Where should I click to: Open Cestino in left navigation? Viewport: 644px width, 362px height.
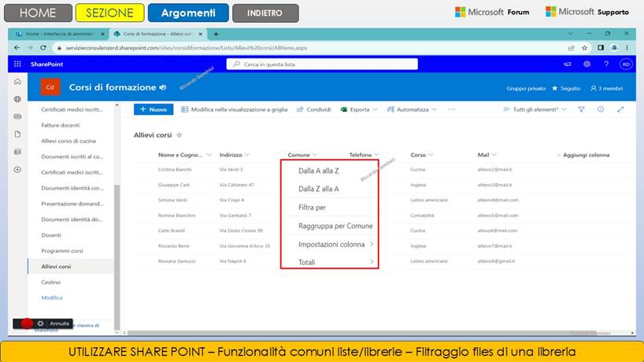[x=51, y=282]
